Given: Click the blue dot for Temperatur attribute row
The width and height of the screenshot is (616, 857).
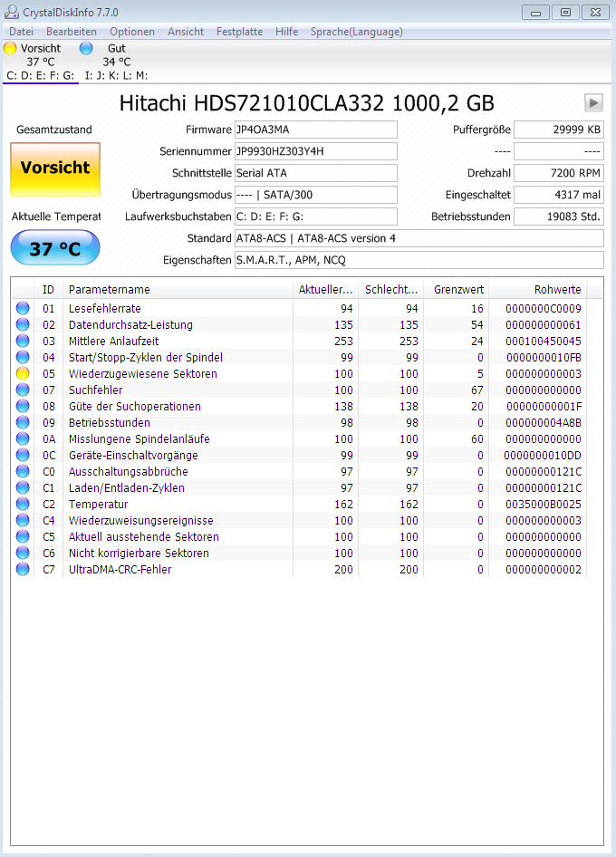Looking at the screenshot, I should point(23,504).
